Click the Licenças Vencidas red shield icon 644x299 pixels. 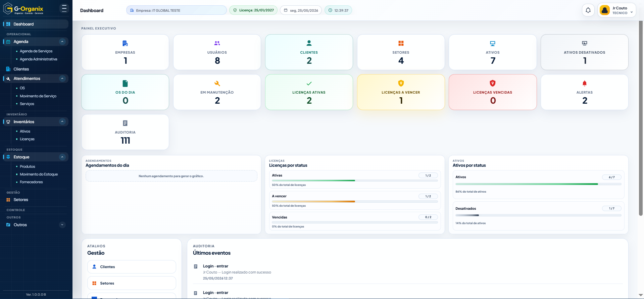pos(493,83)
